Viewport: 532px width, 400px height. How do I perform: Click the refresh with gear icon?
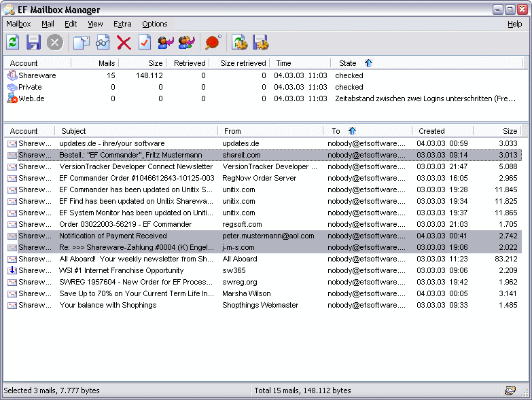point(240,43)
